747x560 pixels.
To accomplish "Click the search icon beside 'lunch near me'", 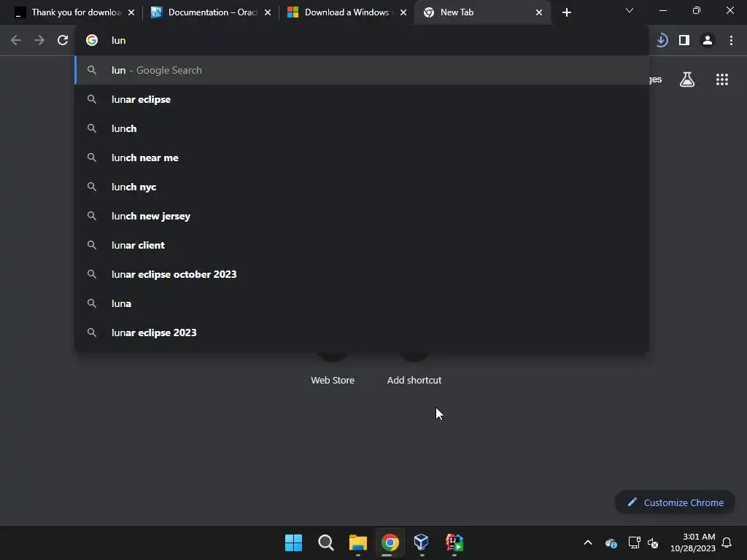I will pyautogui.click(x=92, y=157).
